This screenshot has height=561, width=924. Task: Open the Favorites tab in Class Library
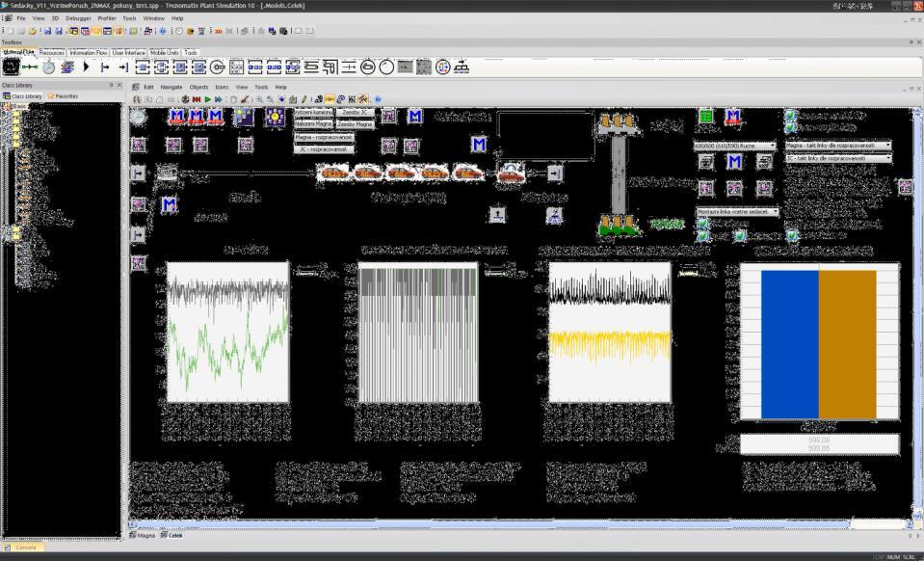[63, 96]
